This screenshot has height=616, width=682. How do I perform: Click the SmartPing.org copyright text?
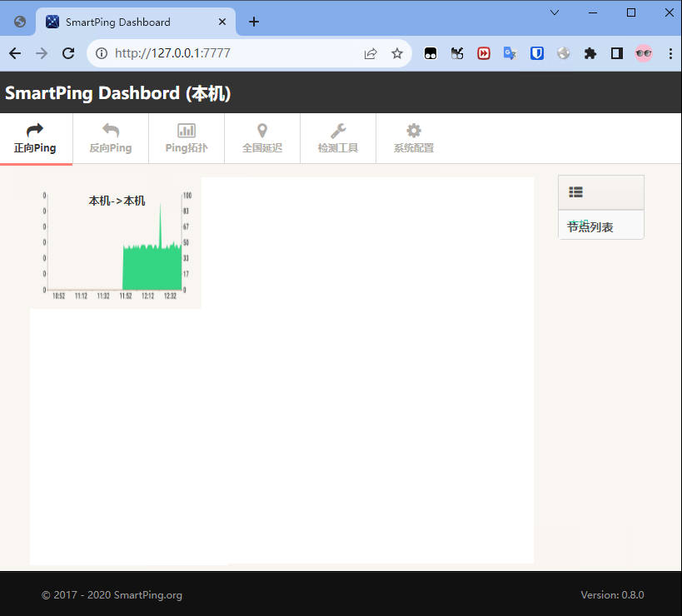pyautogui.click(x=112, y=594)
